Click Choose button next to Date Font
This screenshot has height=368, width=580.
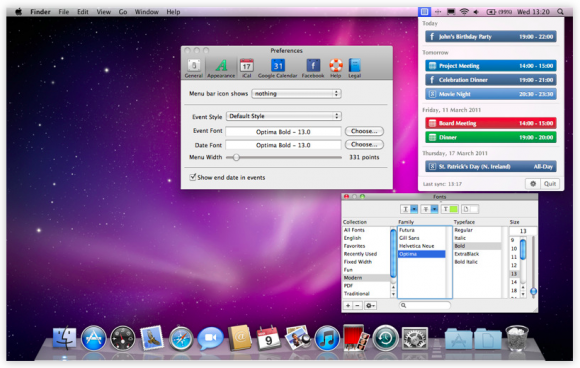pyautogui.click(x=364, y=145)
